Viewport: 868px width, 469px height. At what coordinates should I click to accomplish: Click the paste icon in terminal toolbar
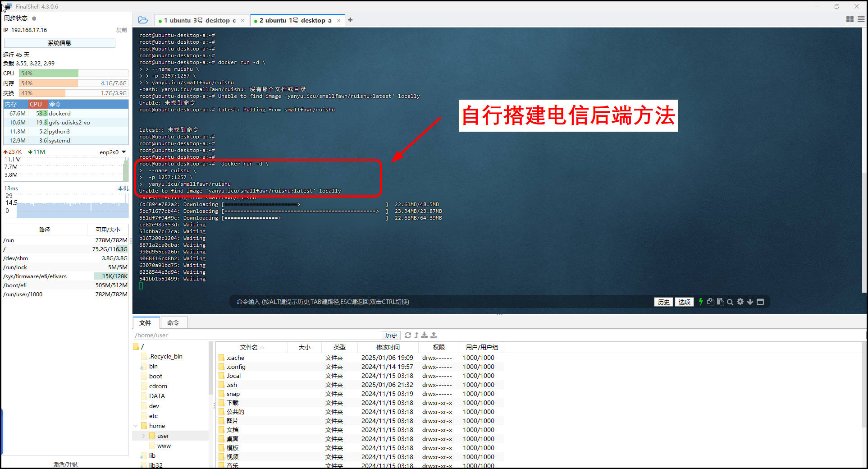tap(720, 302)
